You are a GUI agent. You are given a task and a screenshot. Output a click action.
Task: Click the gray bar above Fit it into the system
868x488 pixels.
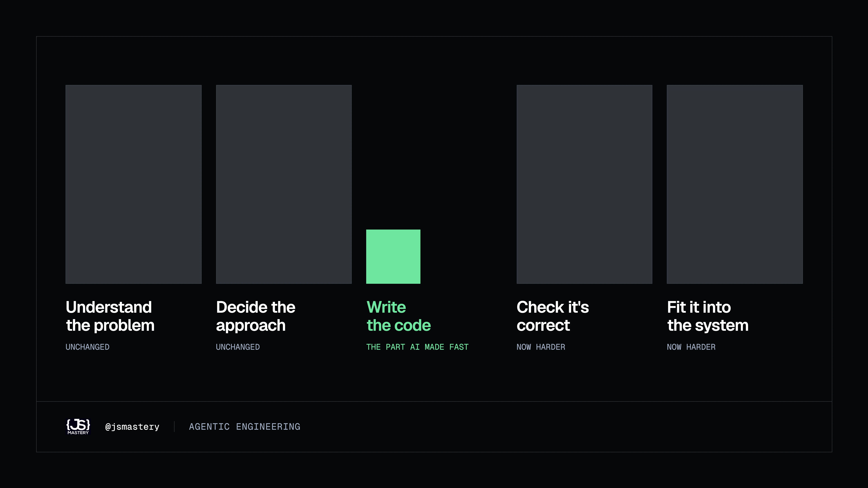tap(735, 184)
